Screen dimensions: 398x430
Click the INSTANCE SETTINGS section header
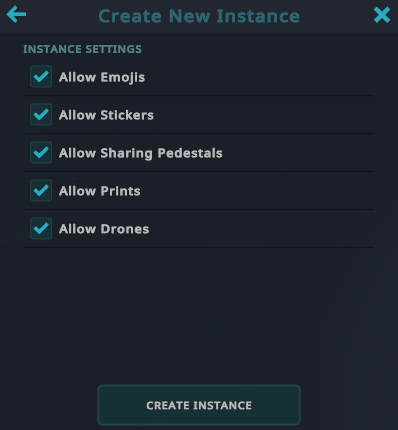tap(82, 49)
